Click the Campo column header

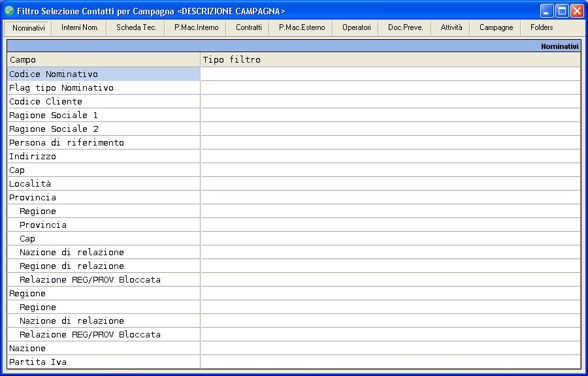pyautogui.click(x=104, y=60)
